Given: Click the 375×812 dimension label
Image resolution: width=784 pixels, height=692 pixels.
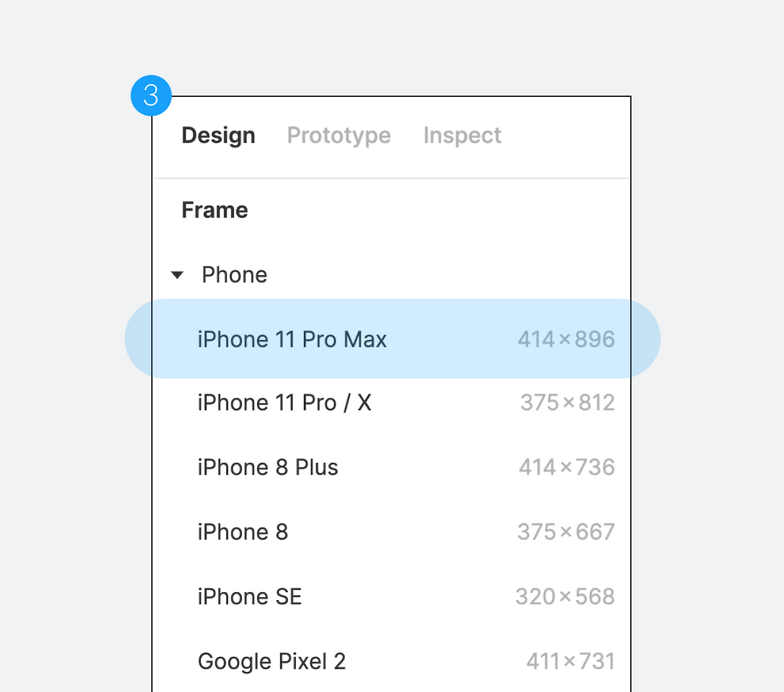Looking at the screenshot, I should pos(567,403).
